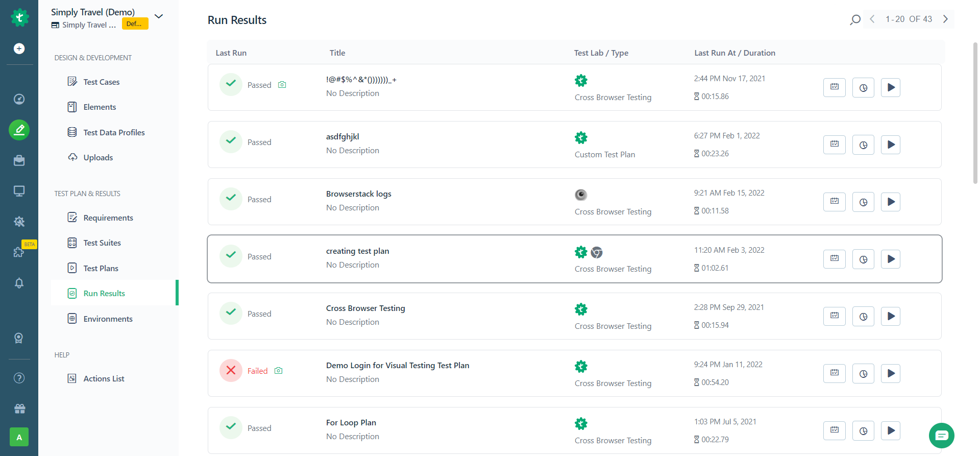Image resolution: width=980 pixels, height=456 pixels.
Task: Click the 'Last Run At / Duration' column header
Action: (734, 53)
